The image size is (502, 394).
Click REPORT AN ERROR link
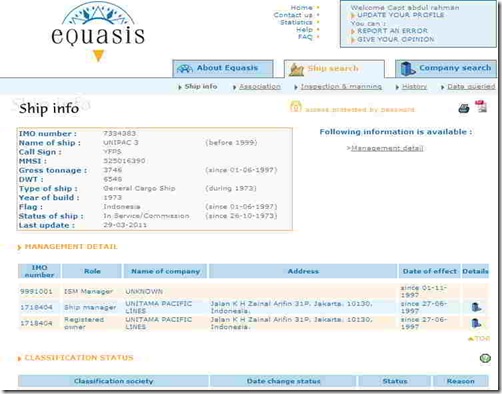pyautogui.click(x=392, y=31)
